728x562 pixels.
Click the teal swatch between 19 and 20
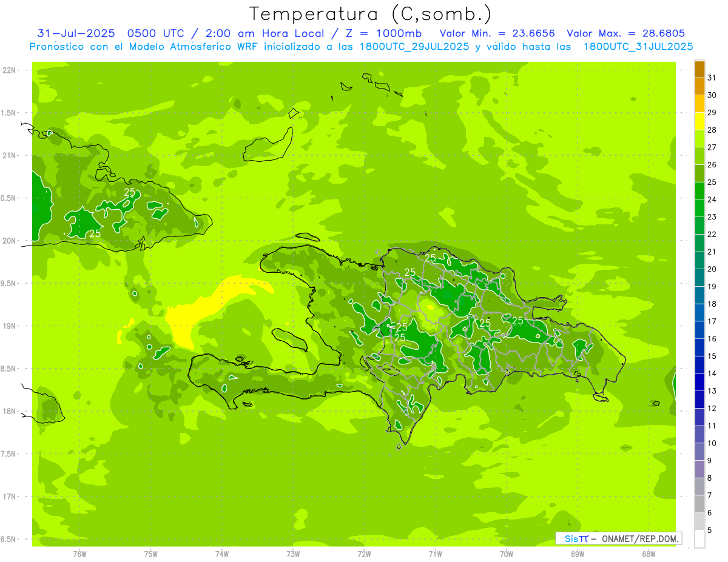(x=699, y=278)
